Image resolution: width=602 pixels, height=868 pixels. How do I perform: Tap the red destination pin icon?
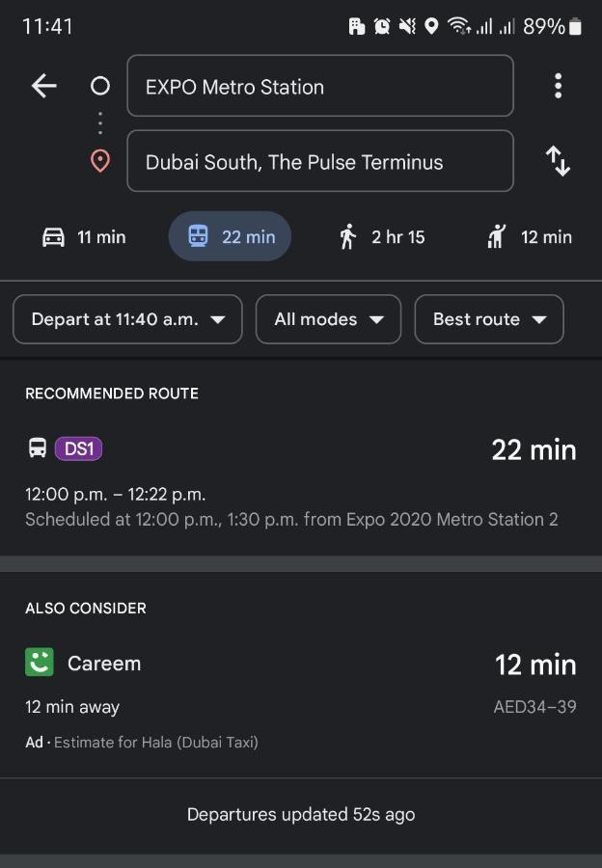(100, 161)
